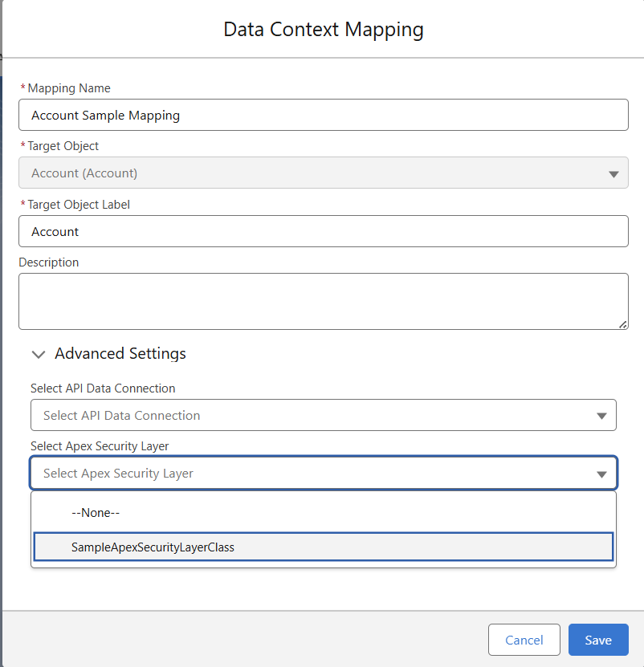Image resolution: width=644 pixels, height=667 pixels.
Task: Click the Select API Data Connection label
Action: tap(103, 388)
